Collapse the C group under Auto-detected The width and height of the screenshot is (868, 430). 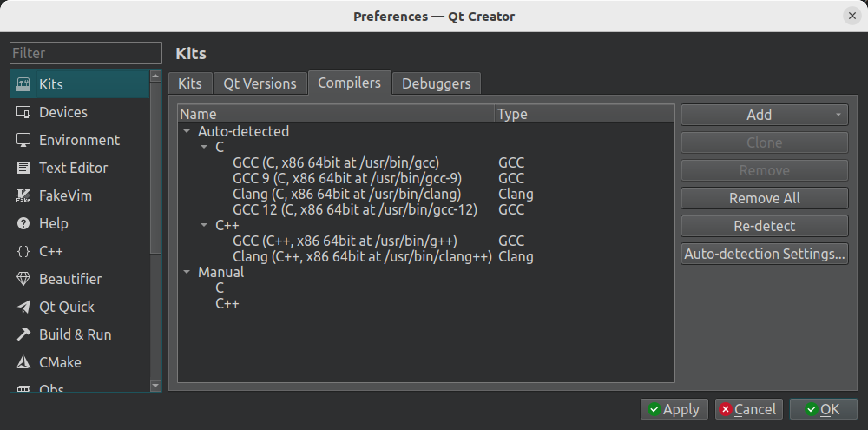[x=204, y=148]
